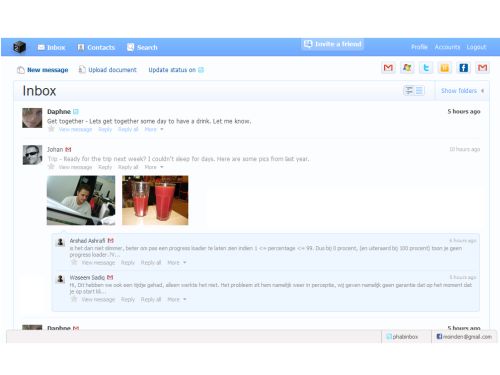
Task: Click the Facebook account icon
Action: coord(463,68)
